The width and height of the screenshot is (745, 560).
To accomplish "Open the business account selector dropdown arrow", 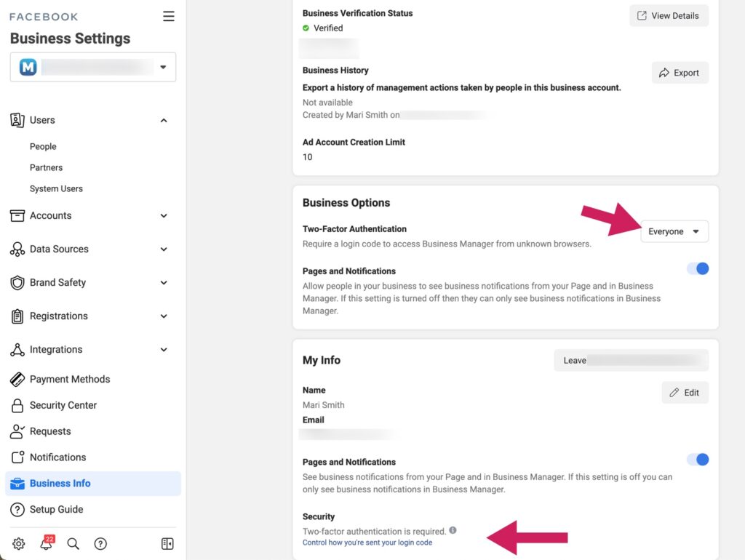I will point(163,67).
